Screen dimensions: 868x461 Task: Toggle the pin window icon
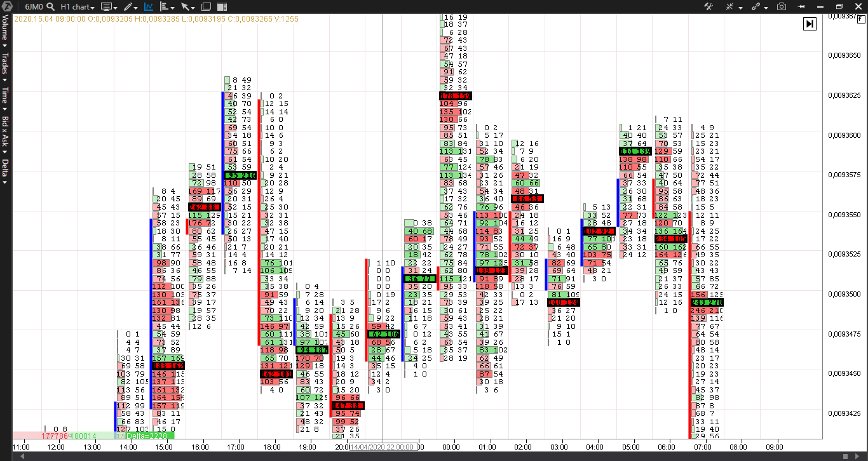(x=802, y=6)
